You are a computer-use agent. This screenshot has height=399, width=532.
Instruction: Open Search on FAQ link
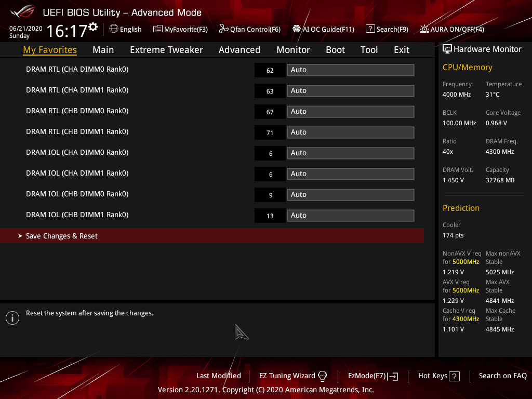502,376
